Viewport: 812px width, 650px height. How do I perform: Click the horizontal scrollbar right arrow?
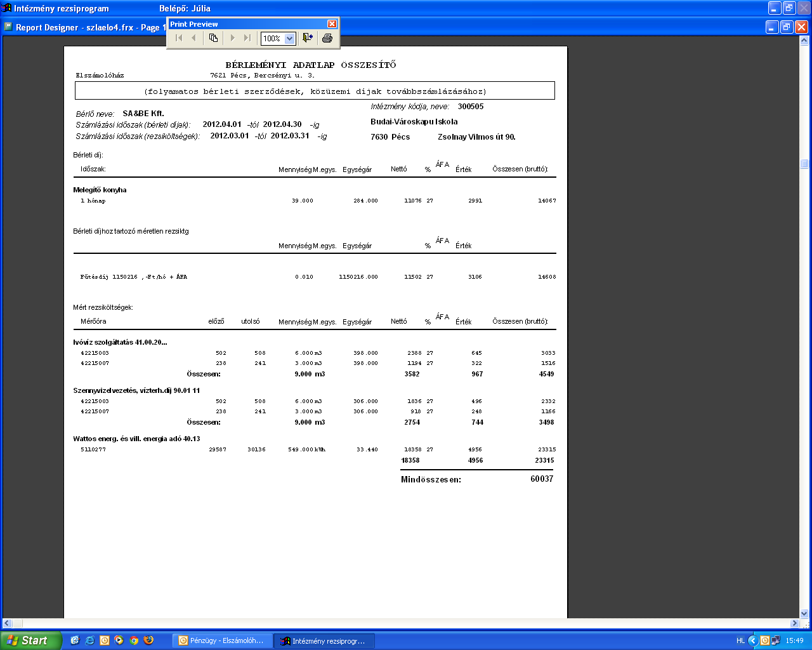tap(794, 623)
